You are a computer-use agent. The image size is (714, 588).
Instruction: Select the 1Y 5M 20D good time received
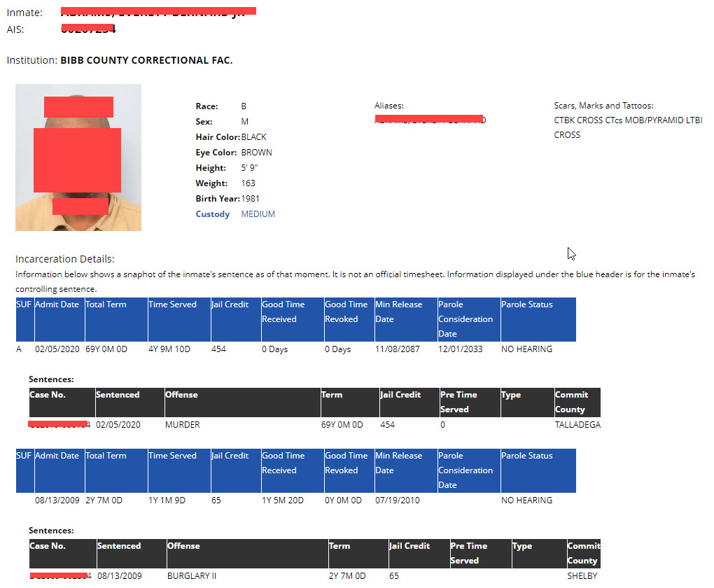[283, 500]
